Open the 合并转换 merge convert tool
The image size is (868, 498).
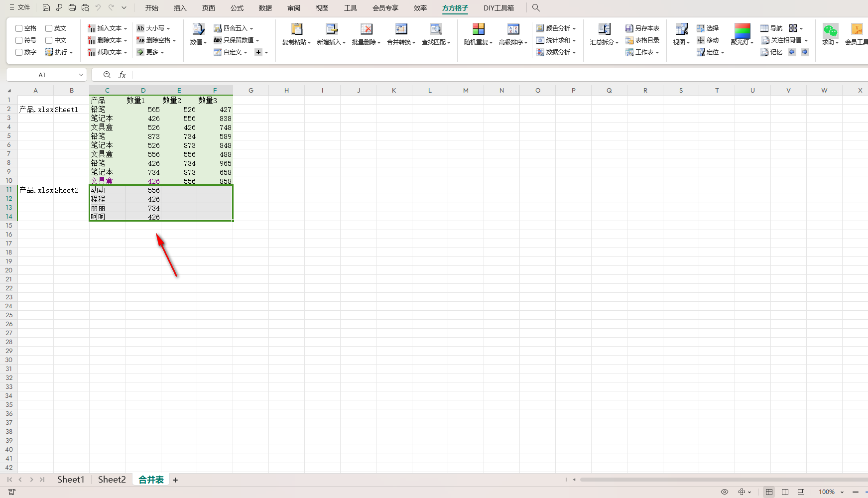[x=401, y=29]
